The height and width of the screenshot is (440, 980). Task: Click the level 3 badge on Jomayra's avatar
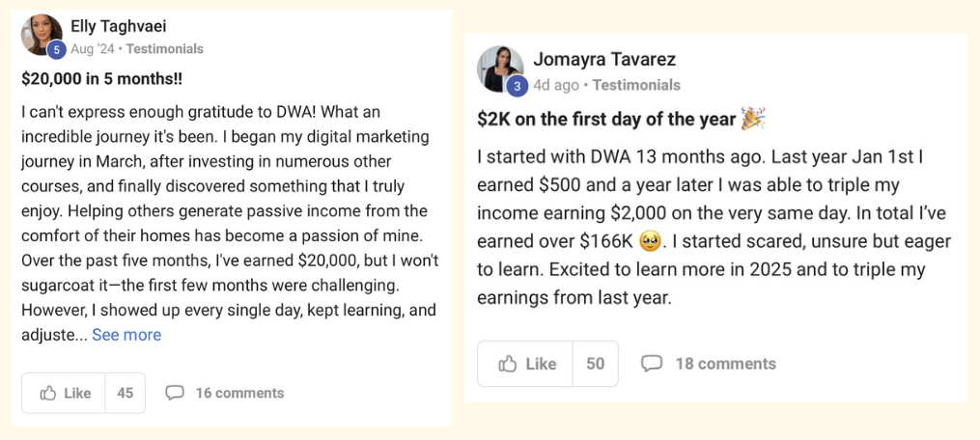tap(516, 86)
